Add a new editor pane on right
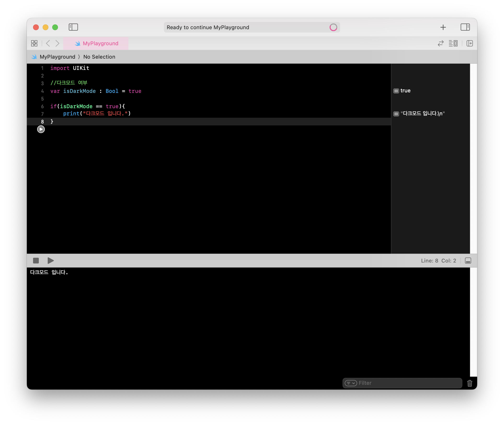Image resolution: width=504 pixels, height=425 pixels. click(469, 43)
